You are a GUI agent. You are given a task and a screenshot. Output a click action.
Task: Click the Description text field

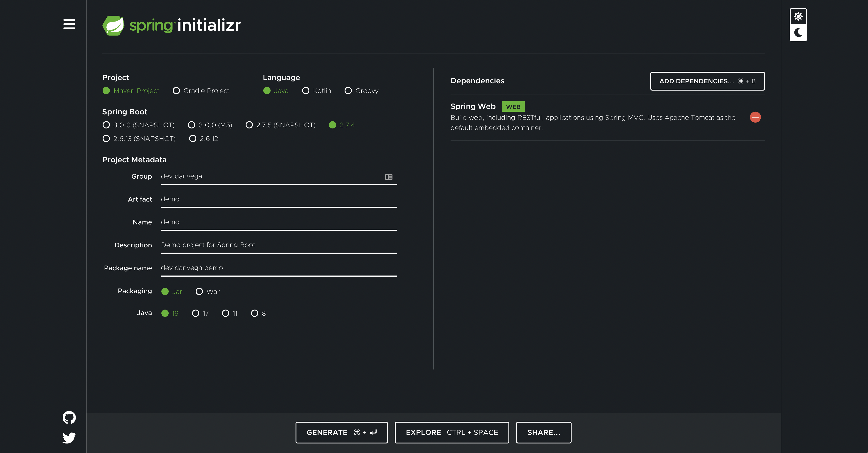pos(278,245)
